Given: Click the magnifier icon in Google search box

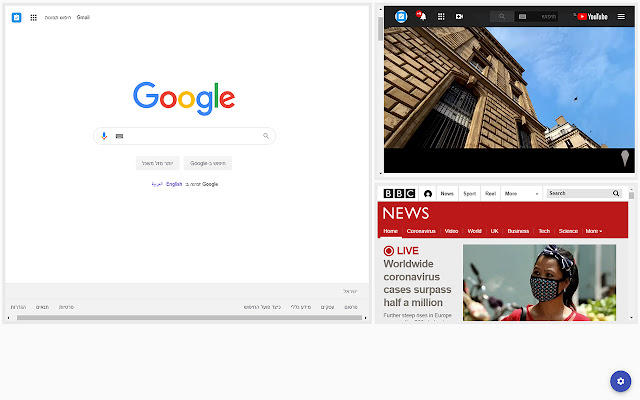Looking at the screenshot, I should click(266, 136).
